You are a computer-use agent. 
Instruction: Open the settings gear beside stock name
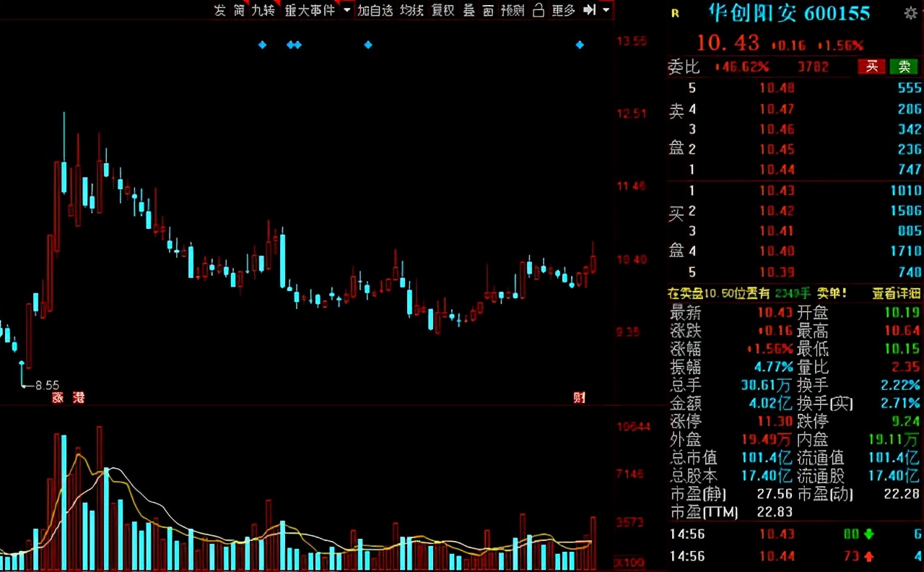click(910, 13)
